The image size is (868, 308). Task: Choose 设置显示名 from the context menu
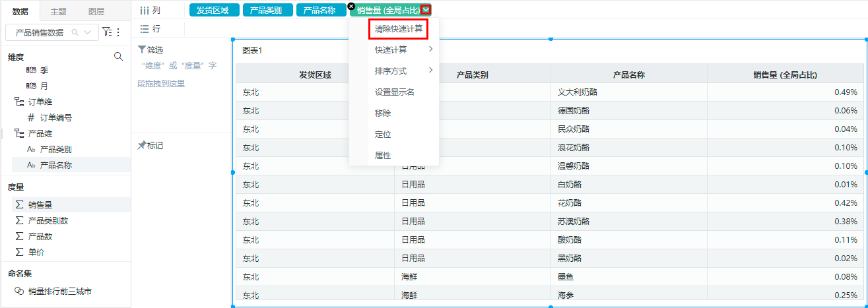click(394, 92)
